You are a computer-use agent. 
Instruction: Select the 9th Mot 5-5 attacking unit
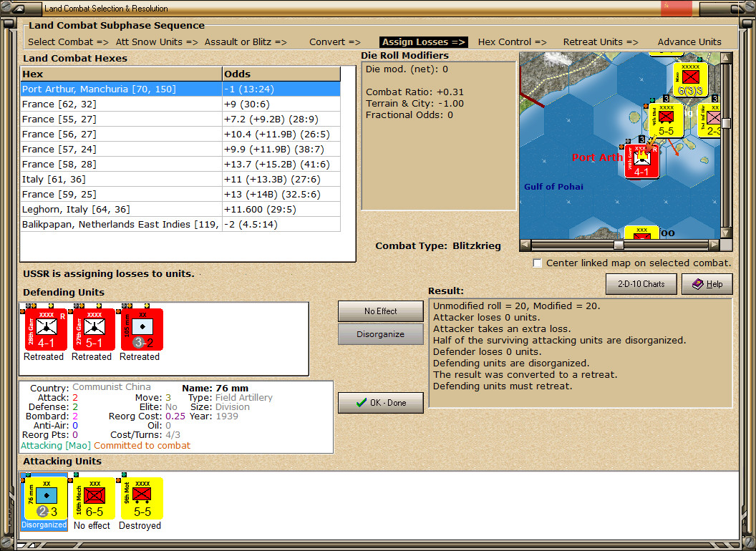(142, 498)
